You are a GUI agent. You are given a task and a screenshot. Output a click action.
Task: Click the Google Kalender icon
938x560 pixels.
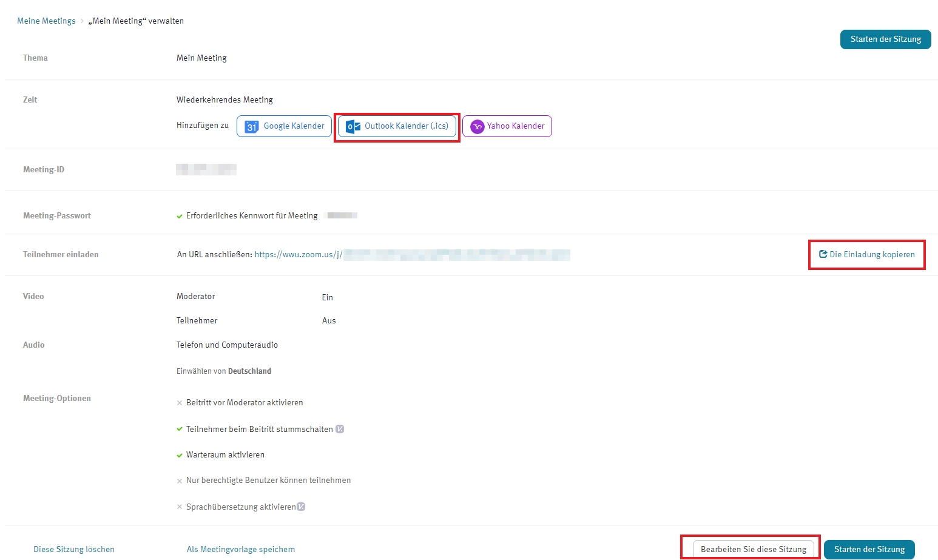click(x=251, y=126)
